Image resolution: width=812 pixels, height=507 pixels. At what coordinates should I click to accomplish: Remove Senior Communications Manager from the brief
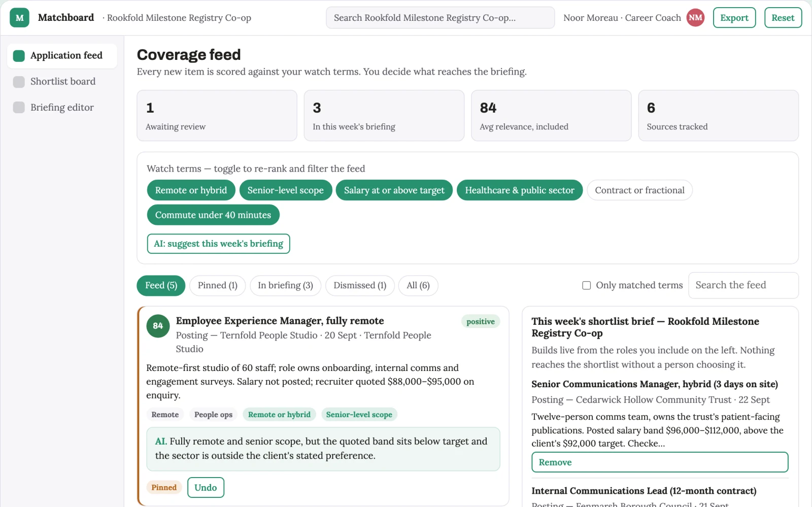coord(660,462)
